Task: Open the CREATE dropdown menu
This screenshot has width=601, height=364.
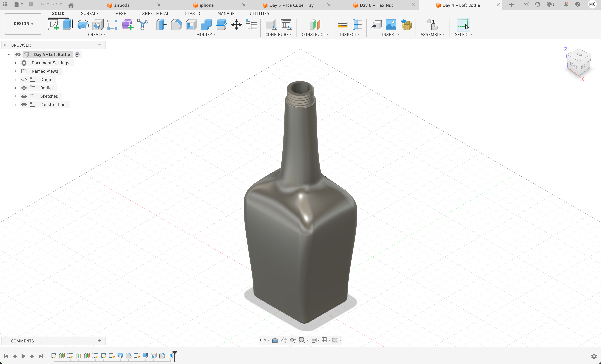Action: tap(97, 34)
